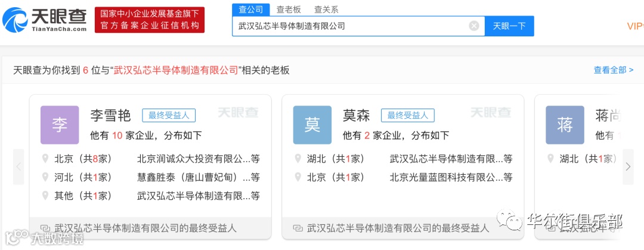
Task: Click 莫森's footer text 武汉弘芯半导体制造有限公司的最终受益人
Action: click(398, 228)
